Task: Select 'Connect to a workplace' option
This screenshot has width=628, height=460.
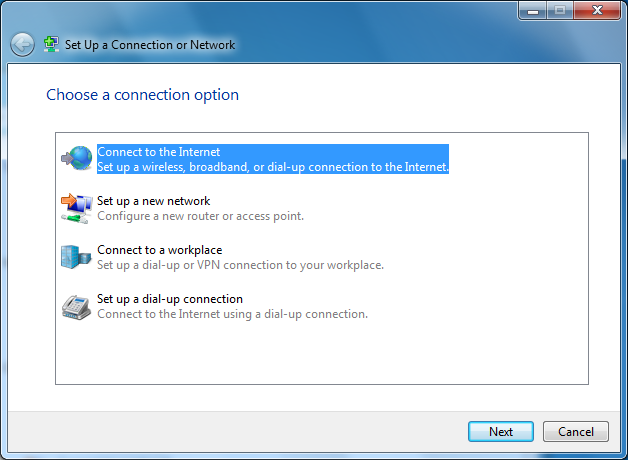Action: tap(159, 250)
